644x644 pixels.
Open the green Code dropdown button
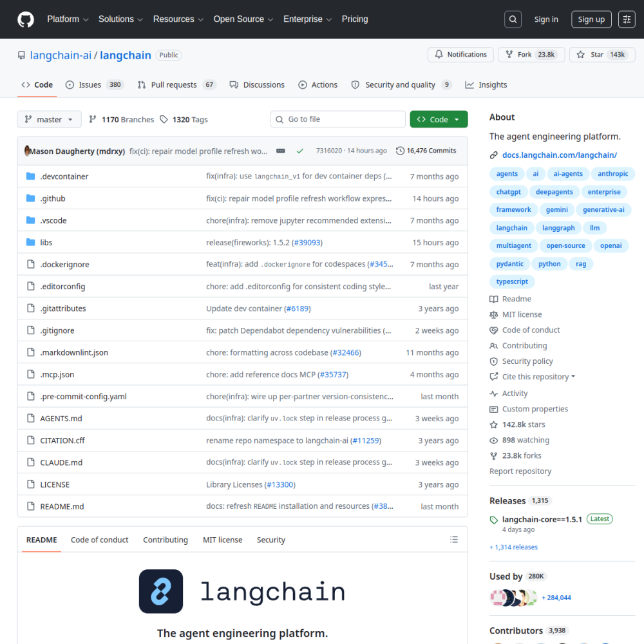[439, 119]
